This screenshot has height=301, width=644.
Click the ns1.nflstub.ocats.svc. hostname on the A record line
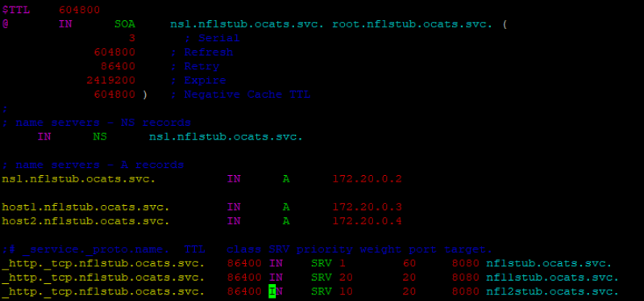click(79, 179)
